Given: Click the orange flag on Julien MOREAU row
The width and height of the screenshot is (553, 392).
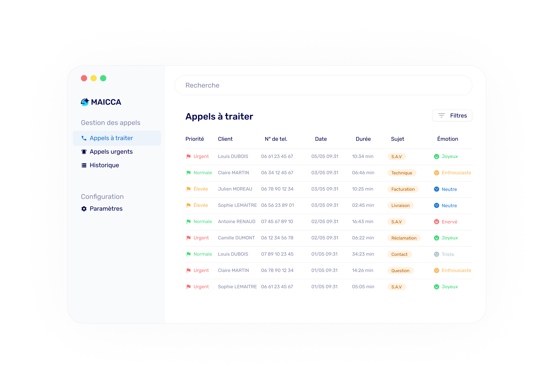Looking at the screenshot, I should point(188,189).
